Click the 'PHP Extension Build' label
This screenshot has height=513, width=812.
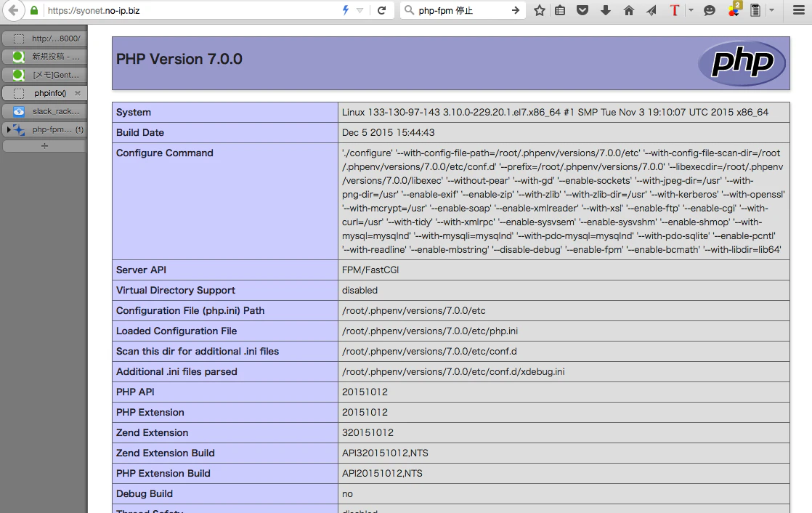tap(163, 474)
